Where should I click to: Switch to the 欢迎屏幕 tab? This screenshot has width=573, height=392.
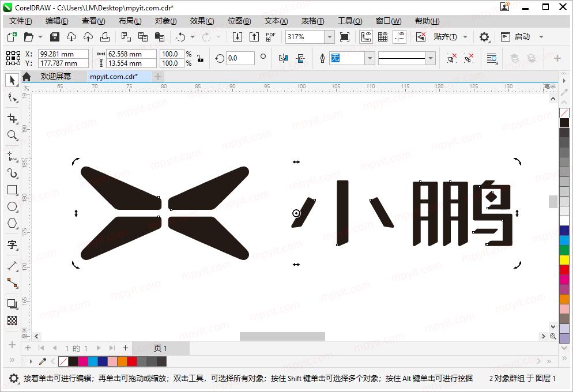(56, 76)
